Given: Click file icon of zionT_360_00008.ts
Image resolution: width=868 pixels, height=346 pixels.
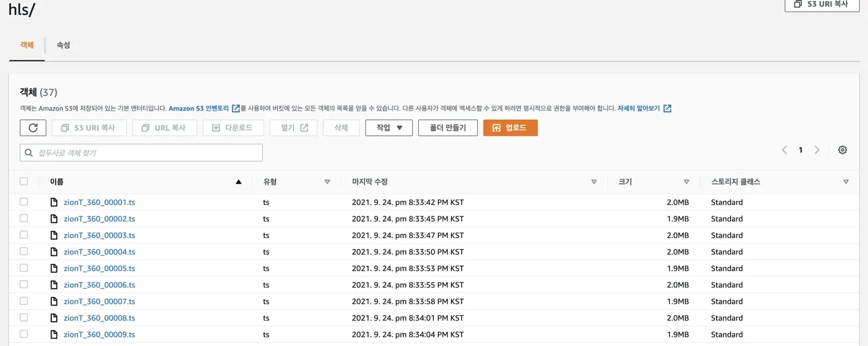Looking at the screenshot, I should (54, 318).
